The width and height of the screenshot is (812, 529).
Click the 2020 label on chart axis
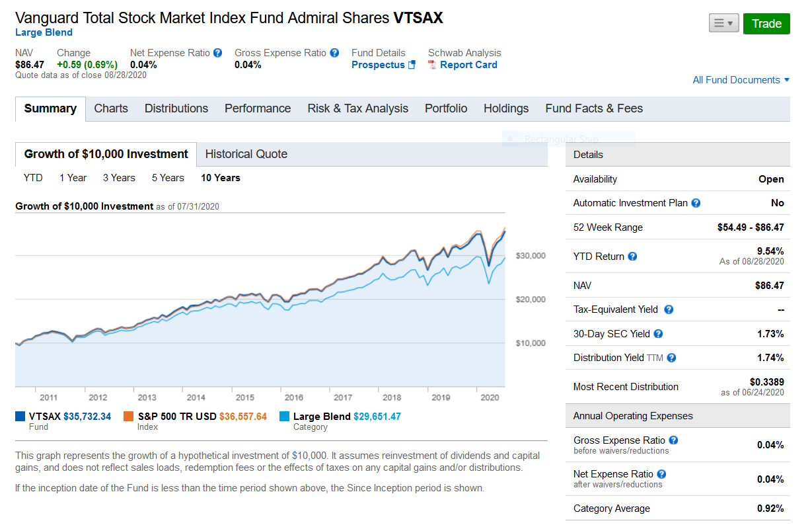click(490, 397)
